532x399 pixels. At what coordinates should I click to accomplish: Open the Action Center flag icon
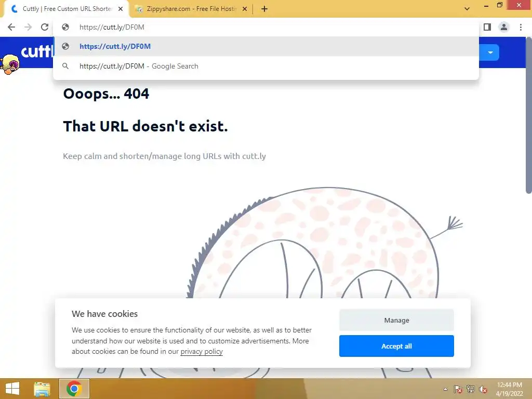point(458,389)
